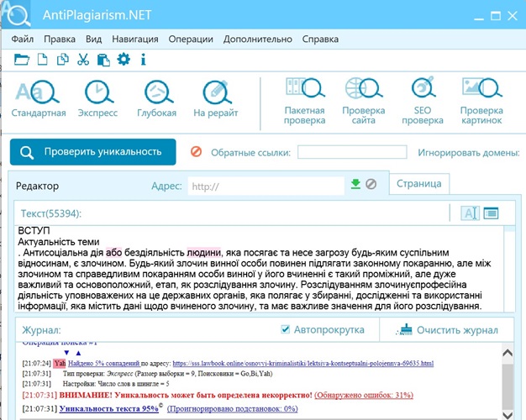This screenshot has width=526, height=420.
Task: Select the Глубокая check mode
Action: tap(156, 98)
